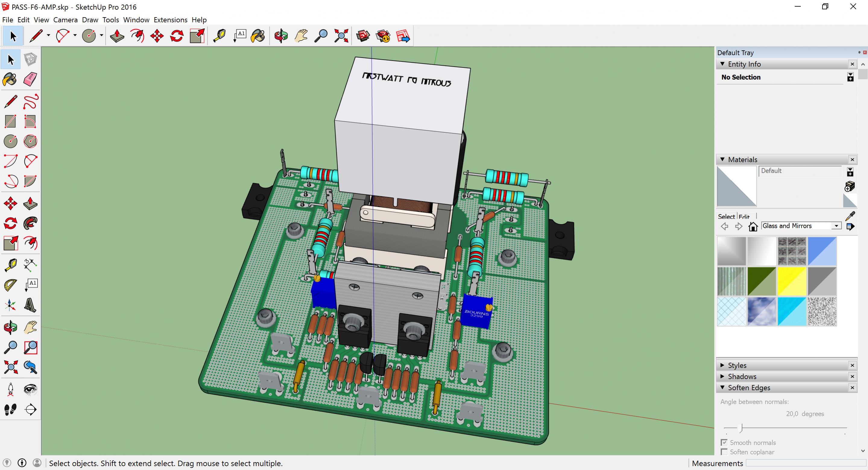The width and height of the screenshot is (868, 470).
Task: Go back in materials browser
Action: (x=724, y=226)
